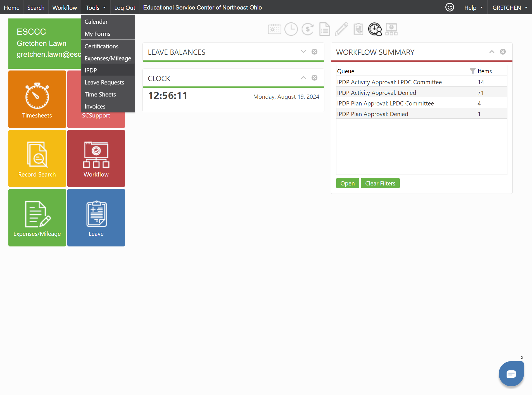The height and width of the screenshot is (395, 532).
Task: Click the clipboard widget icon in toolbar
Action: [x=358, y=29]
